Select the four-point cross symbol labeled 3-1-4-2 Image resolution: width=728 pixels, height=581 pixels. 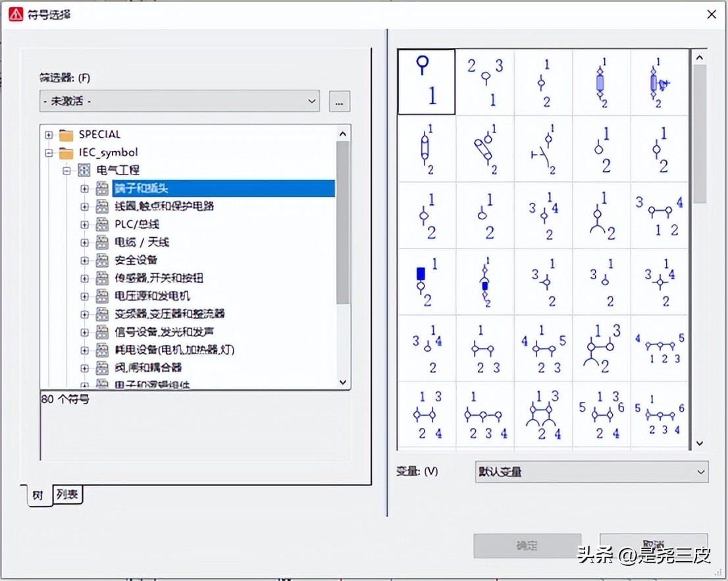tap(660, 282)
